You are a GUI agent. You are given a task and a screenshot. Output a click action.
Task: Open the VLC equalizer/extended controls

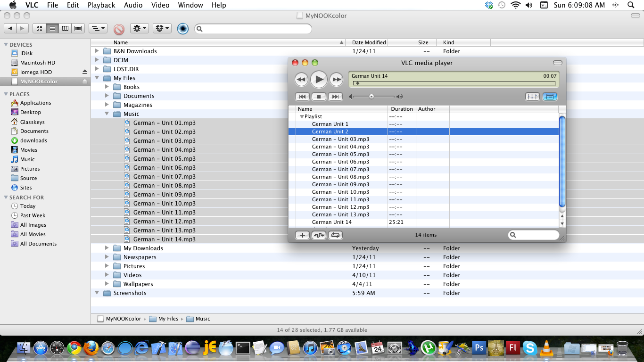coord(532,97)
